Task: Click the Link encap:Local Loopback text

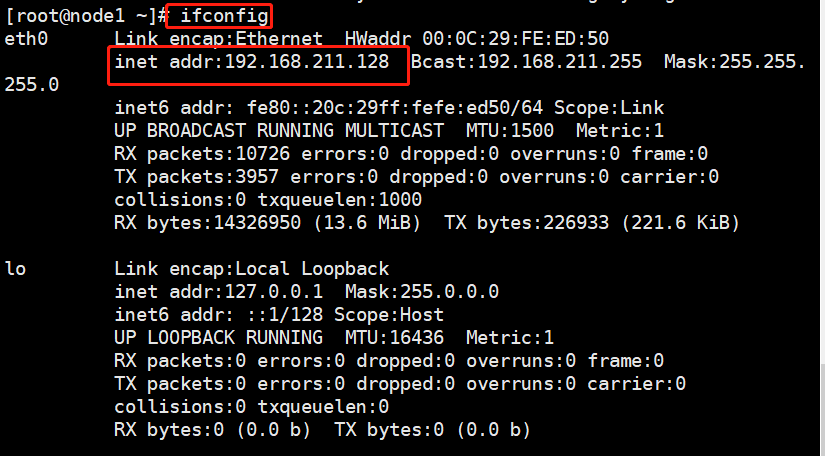Action: 251,269
